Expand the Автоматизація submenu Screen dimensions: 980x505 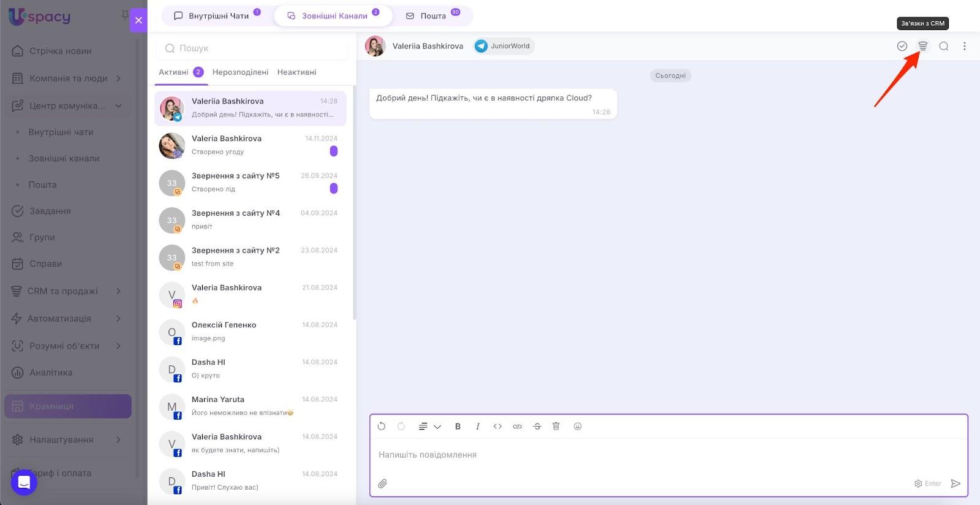118,319
